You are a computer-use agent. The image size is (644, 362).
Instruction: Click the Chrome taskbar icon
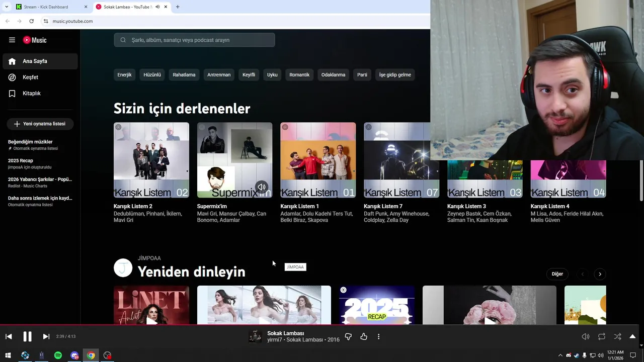(x=91, y=355)
